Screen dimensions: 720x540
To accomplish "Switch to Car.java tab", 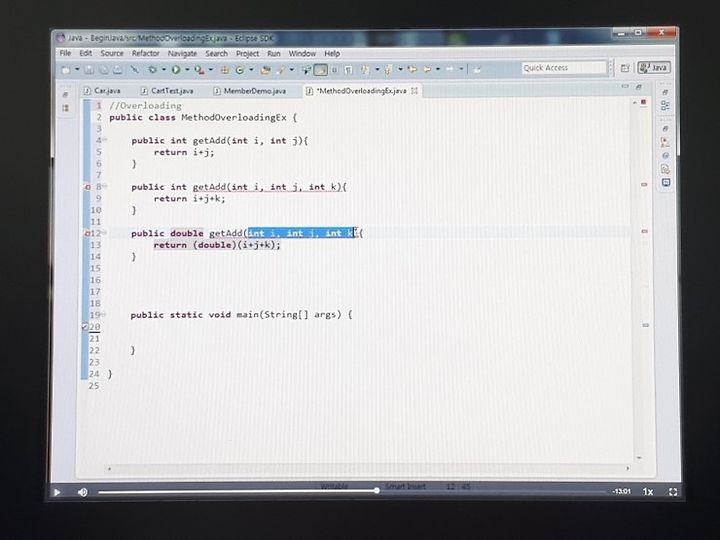I will pos(102,90).
